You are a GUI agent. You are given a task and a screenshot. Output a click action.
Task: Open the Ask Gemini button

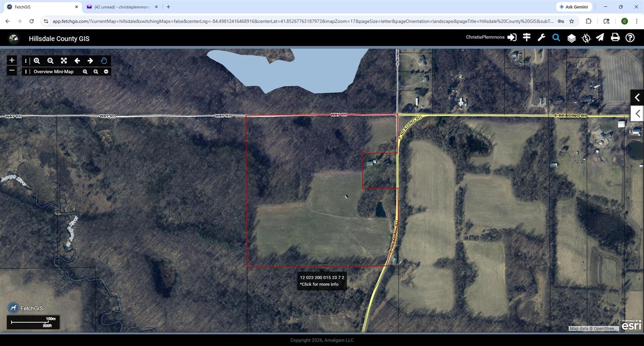pos(574,7)
